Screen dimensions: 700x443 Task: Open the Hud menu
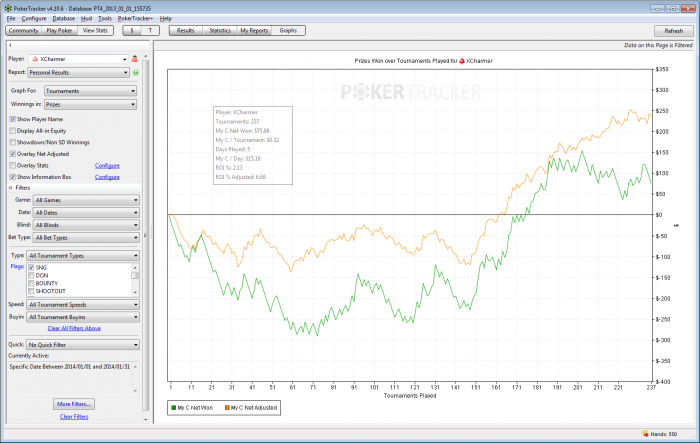click(x=86, y=18)
